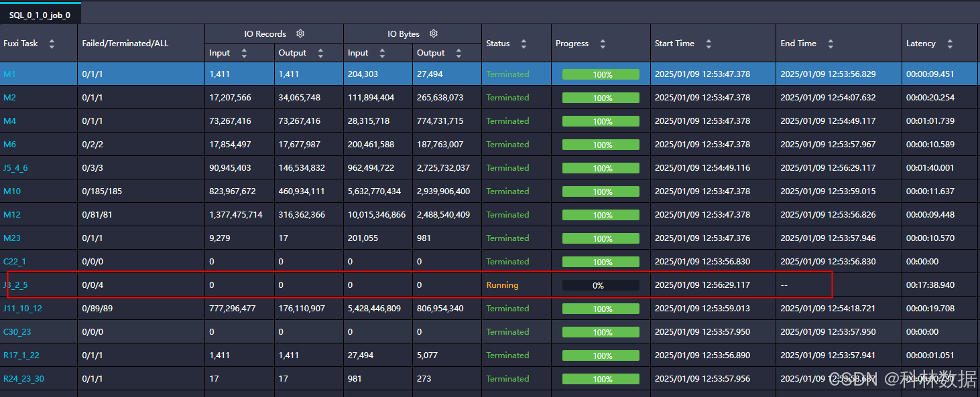Open Fuxi task M2 link
This screenshot has height=397, width=980.
coord(9,98)
